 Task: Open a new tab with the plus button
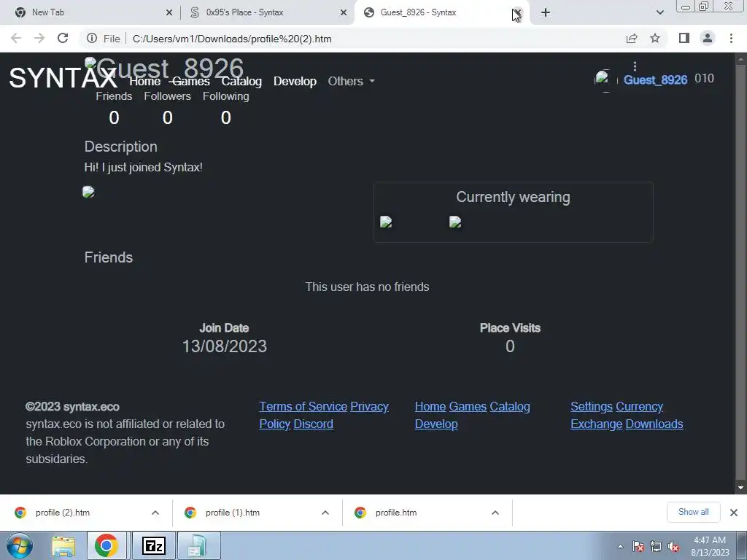click(x=546, y=13)
